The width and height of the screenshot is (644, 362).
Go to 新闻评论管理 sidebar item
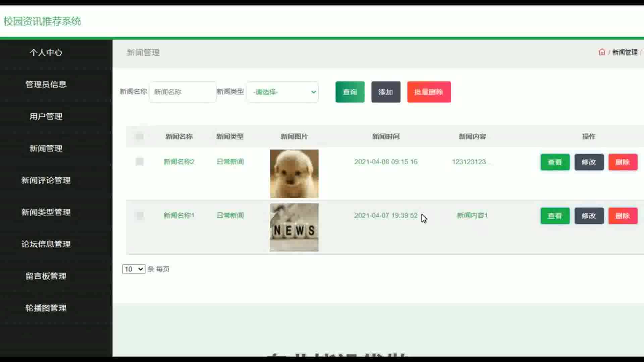pyautogui.click(x=46, y=180)
